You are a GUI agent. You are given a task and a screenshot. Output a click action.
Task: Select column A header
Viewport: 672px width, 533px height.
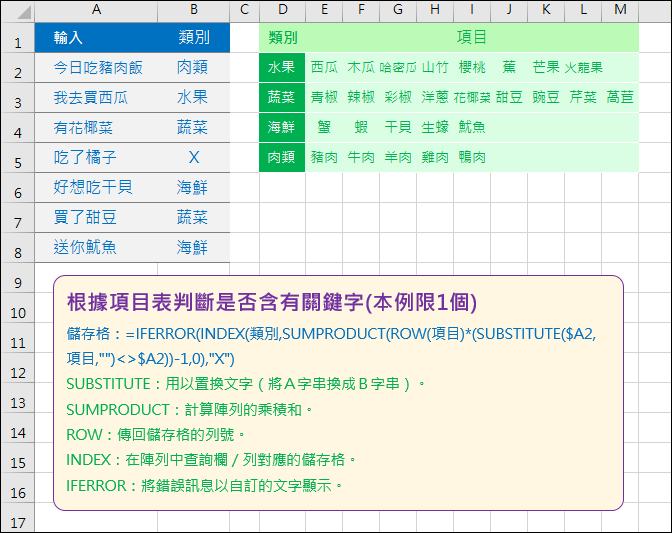pyautogui.click(x=96, y=10)
